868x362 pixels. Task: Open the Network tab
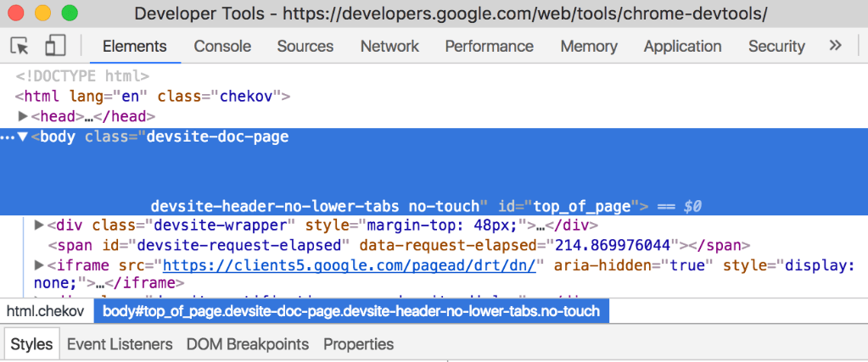389,47
